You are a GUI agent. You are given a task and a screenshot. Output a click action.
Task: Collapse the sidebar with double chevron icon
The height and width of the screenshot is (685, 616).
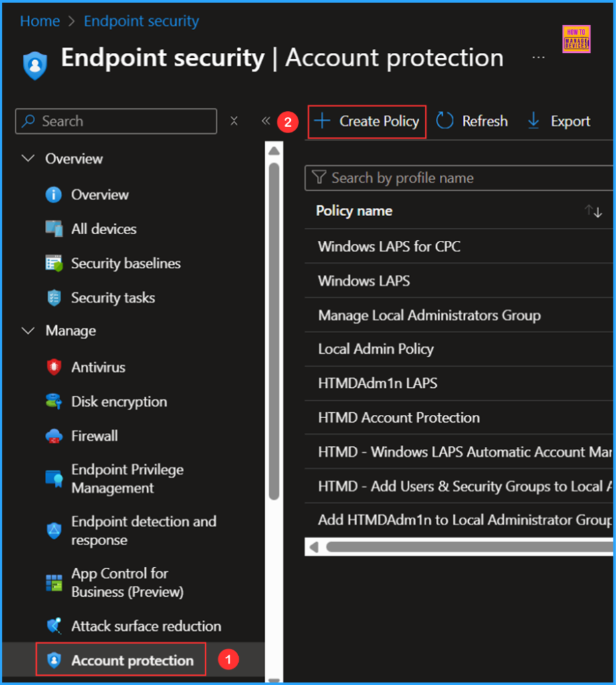pos(266,120)
